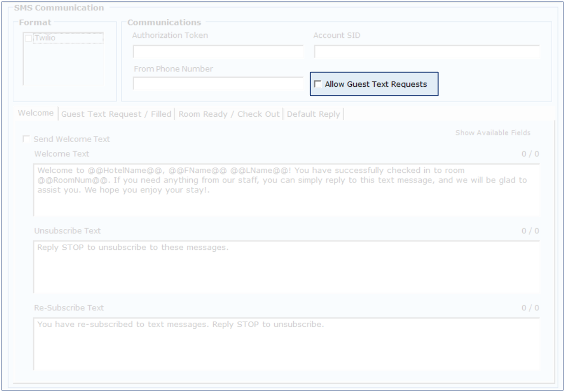Select the Room Ready / Check Out tab
The height and width of the screenshot is (392, 565).
tap(229, 114)
